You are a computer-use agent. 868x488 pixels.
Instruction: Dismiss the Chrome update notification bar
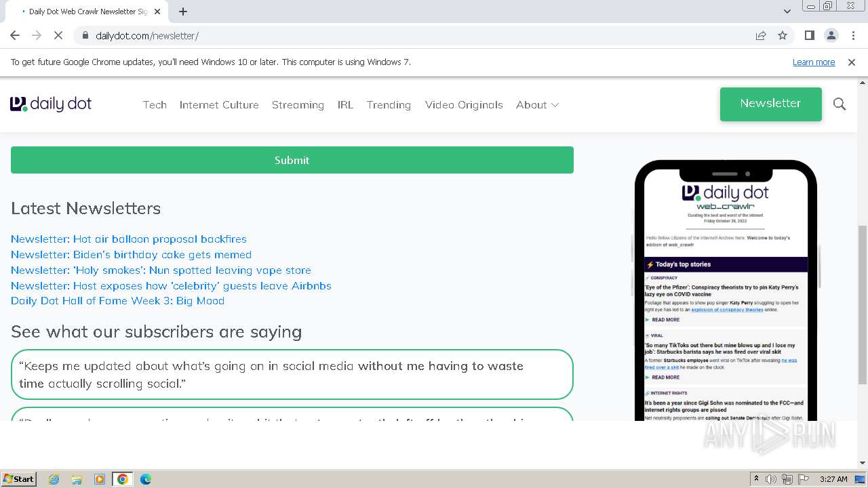click(852, 62)
